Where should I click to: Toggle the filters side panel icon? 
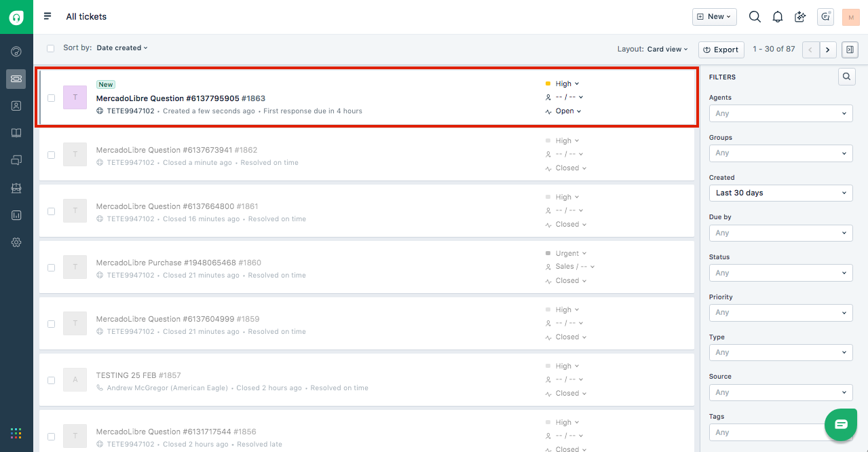[x=850, y=50]
